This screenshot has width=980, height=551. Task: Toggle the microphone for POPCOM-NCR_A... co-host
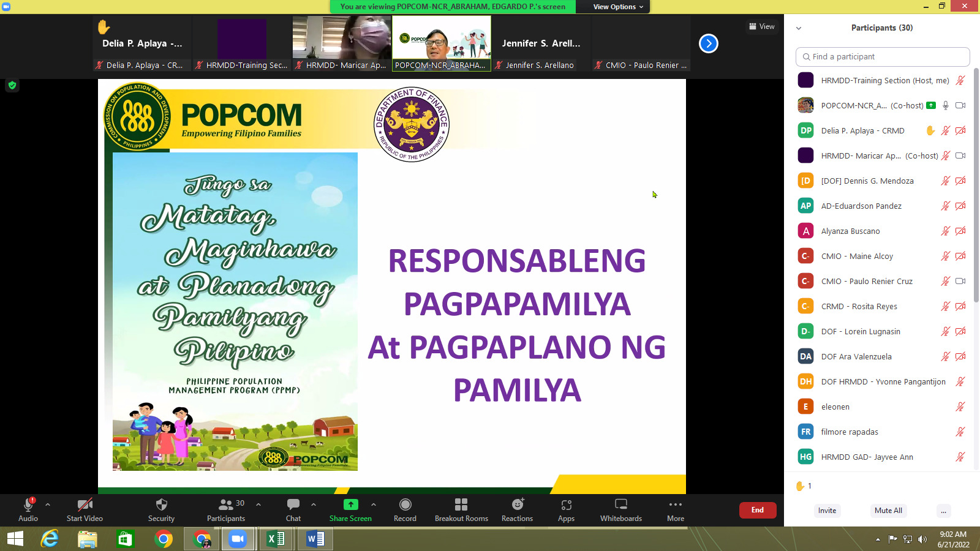[946, 105]
